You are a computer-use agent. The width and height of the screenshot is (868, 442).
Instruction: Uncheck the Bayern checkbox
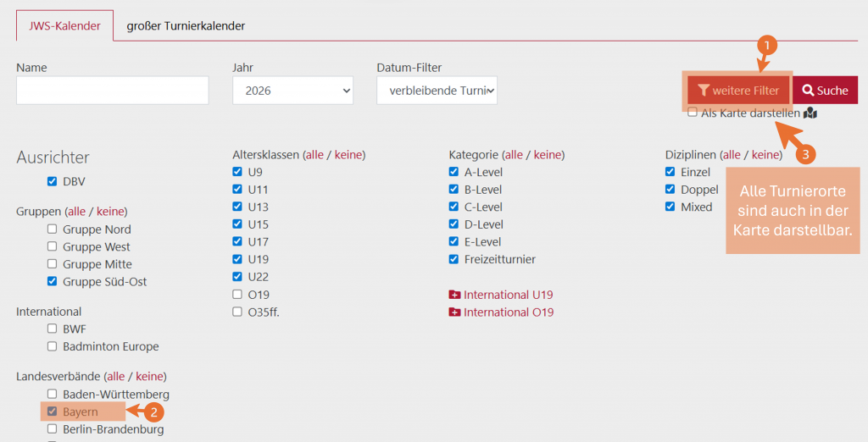tap(53, 412)
